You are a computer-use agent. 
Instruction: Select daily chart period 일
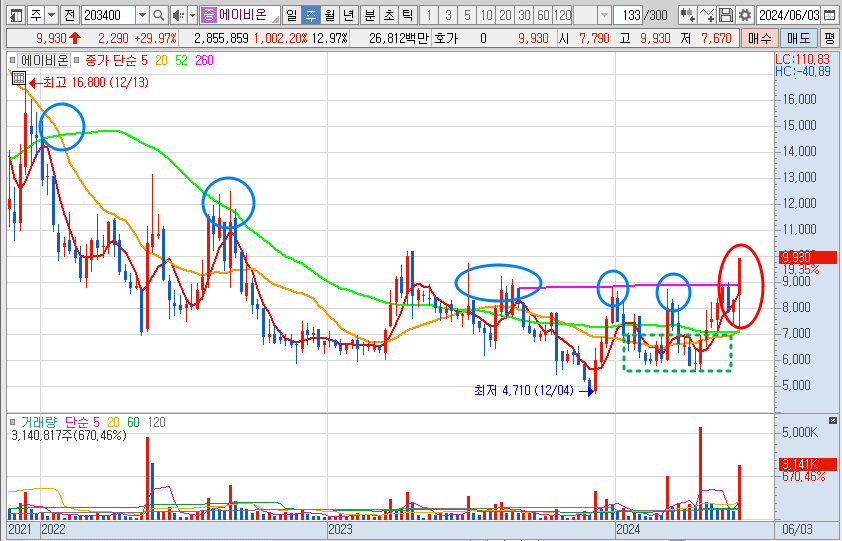291,15
